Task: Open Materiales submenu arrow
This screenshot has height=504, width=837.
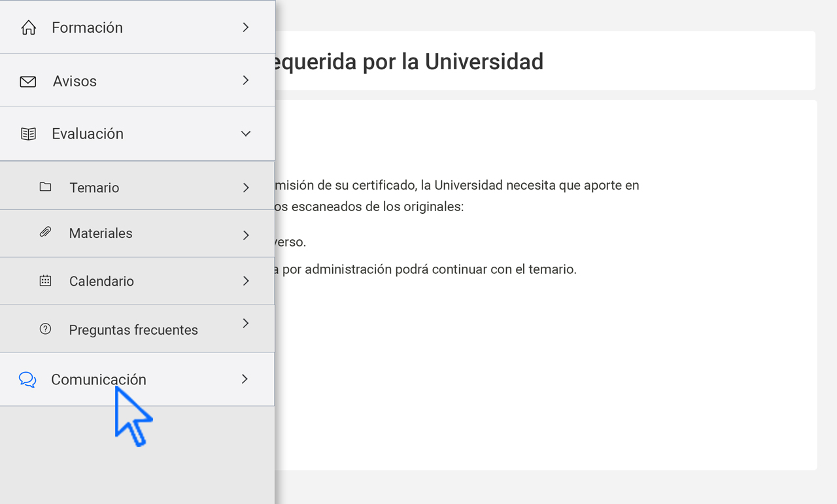Action: point(246,235)
